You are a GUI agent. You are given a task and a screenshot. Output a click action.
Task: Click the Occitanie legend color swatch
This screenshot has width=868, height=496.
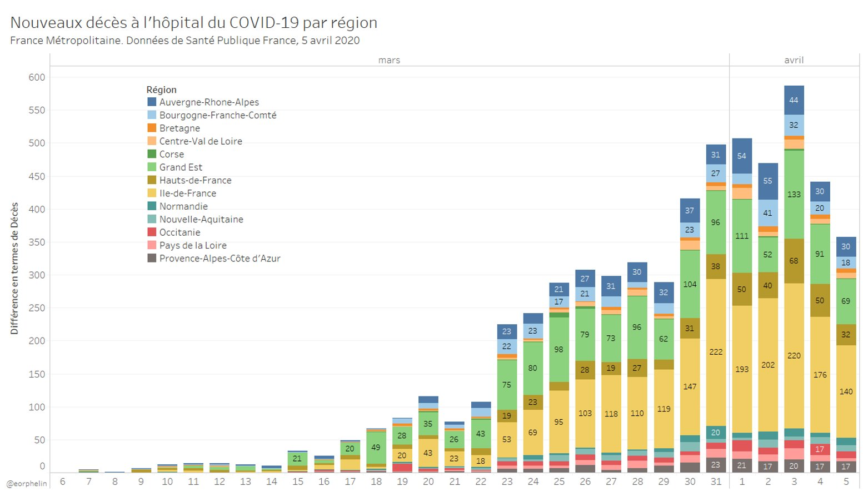click(152, 232)
